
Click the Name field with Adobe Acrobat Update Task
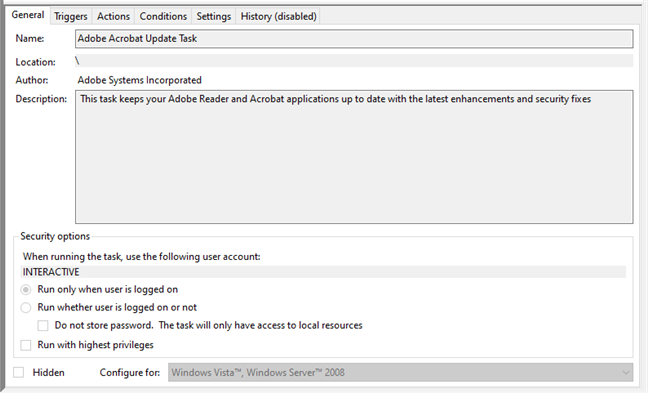pyautogui.click(x=354, y=38)
